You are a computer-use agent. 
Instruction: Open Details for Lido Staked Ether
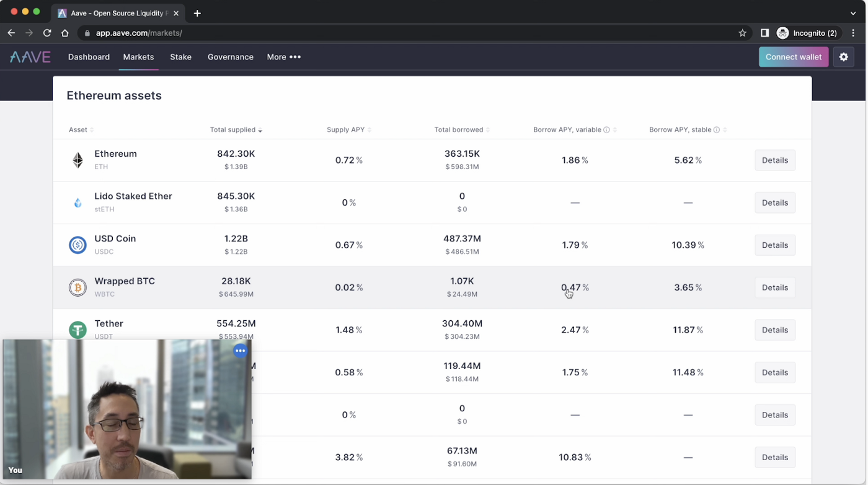[x=775, y=203]
